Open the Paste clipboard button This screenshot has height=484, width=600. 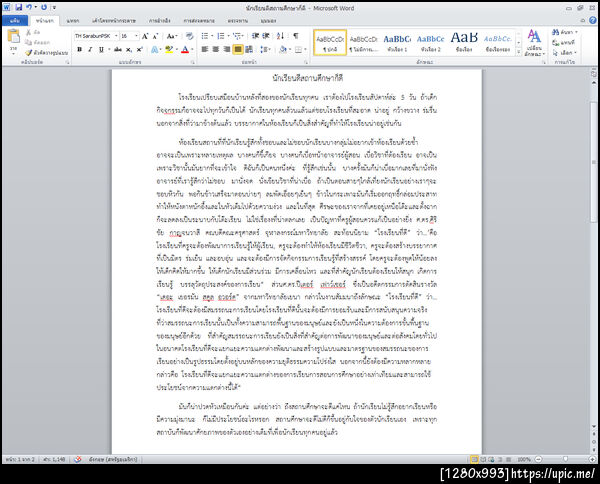point(13,41)
